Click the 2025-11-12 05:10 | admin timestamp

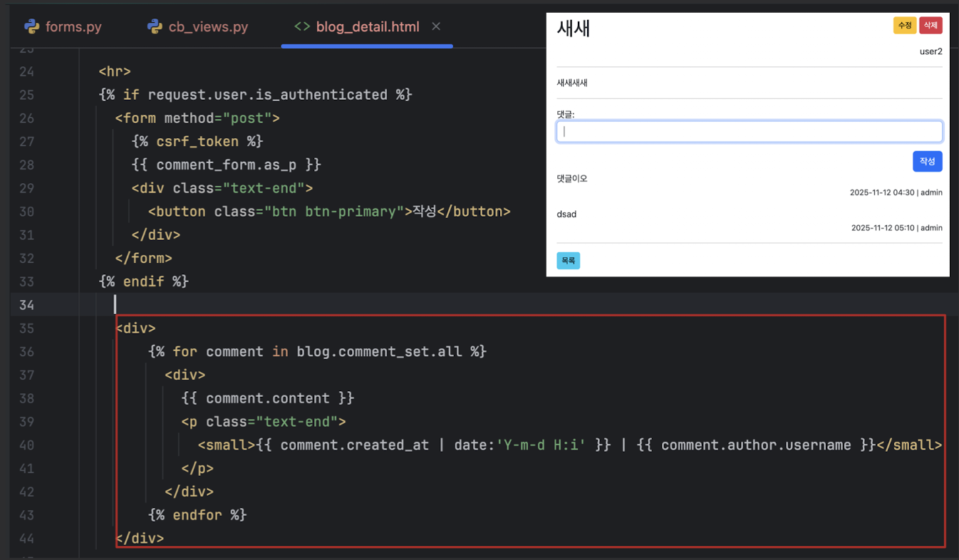click(x=896, y=228)
